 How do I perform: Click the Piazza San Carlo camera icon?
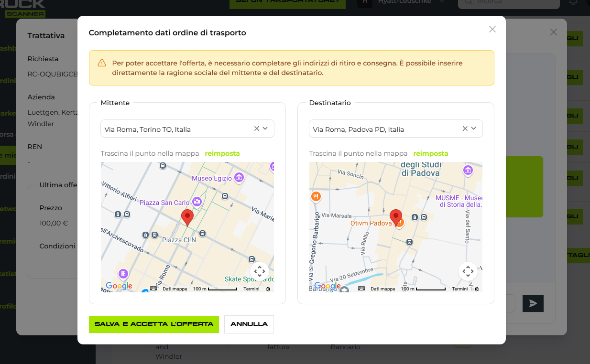coord(196,203)
